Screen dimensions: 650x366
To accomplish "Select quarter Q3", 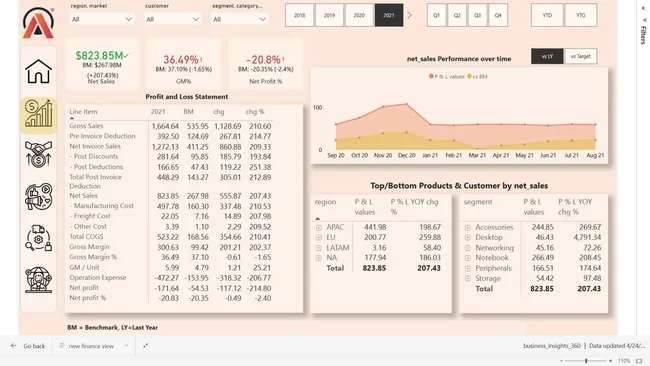I will (478, 15).
